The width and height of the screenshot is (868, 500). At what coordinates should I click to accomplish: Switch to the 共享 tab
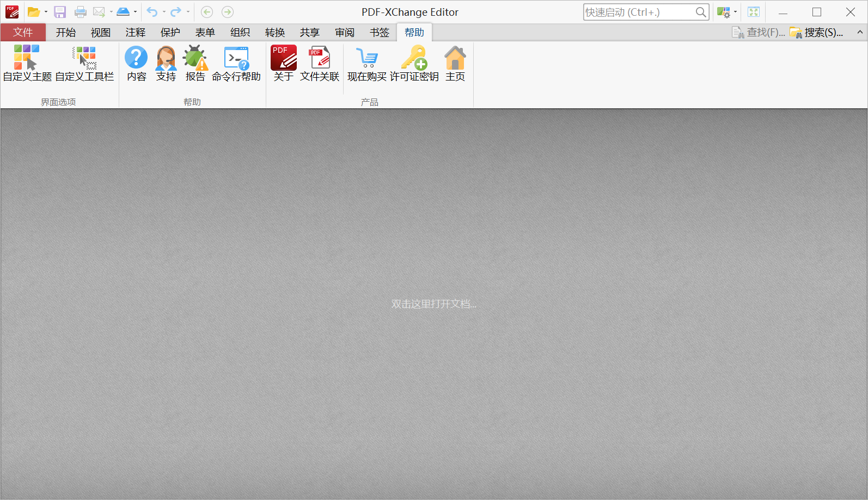(310, 33)
